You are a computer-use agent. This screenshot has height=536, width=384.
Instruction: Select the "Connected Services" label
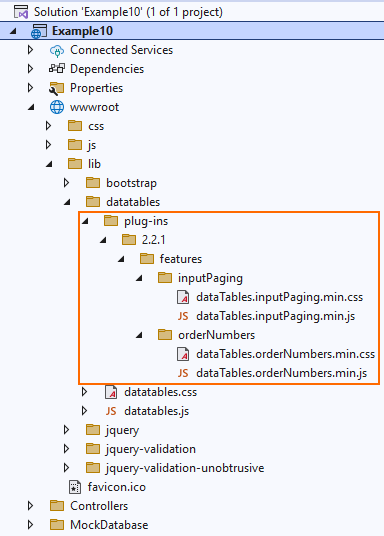point(121,50)
